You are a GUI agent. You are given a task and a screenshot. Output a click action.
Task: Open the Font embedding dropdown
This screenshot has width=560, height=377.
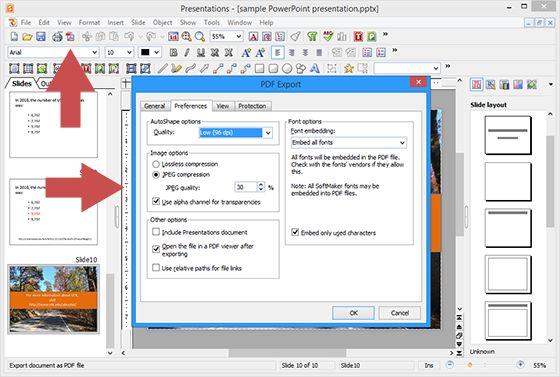[x=402, y=143]
